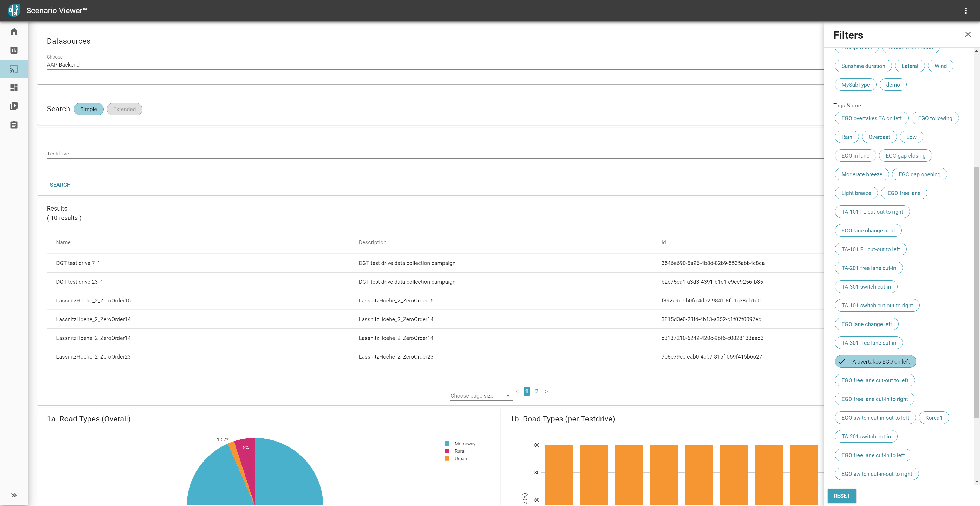Close the Filters panel
The width and height of the screenshot is (980, 506).
point(968,35)
